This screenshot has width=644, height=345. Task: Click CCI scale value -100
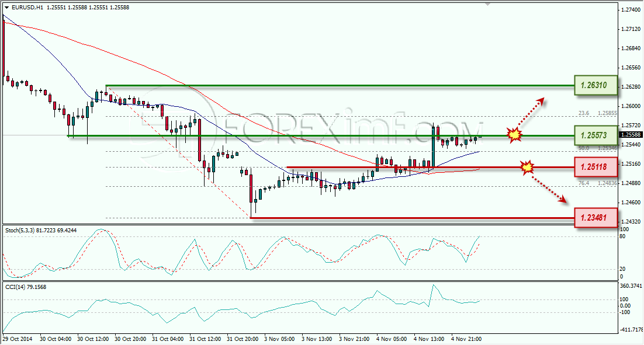625,312
